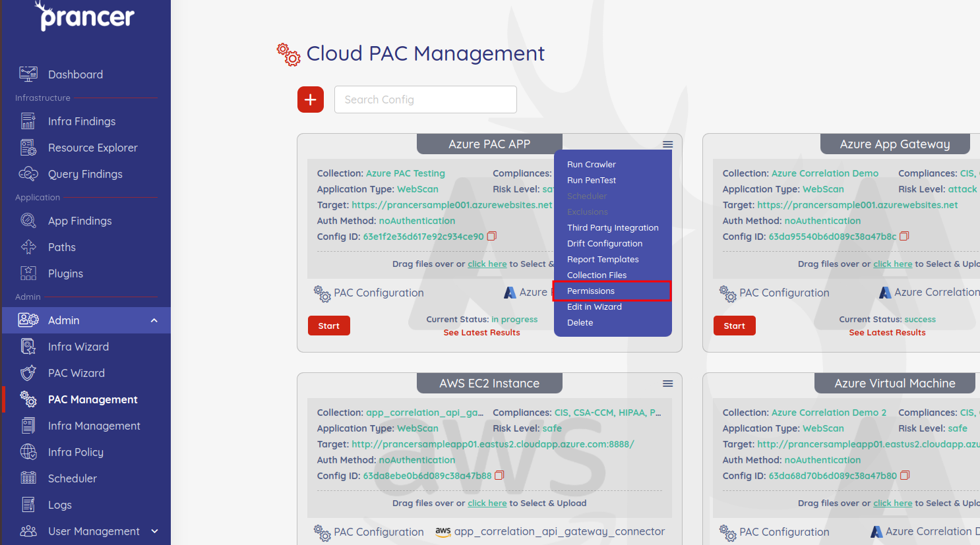Click PAC Configuration gear icon in Azure App Gateway
The image size is (980, 545).
(727, 293)
